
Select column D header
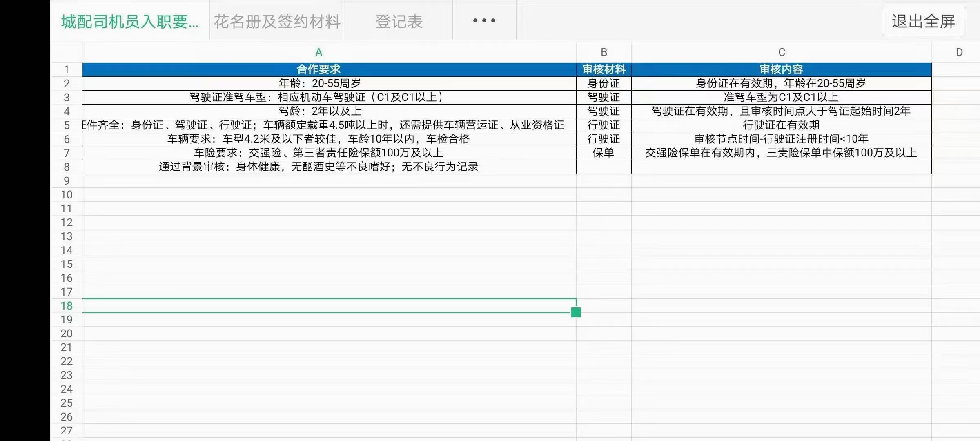959,52
